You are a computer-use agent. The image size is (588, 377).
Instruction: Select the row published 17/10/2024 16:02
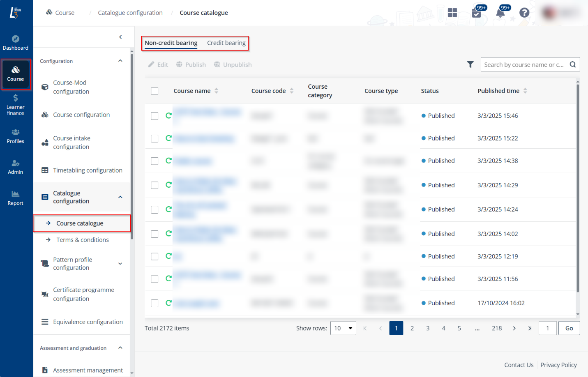[x=154, y=303]
